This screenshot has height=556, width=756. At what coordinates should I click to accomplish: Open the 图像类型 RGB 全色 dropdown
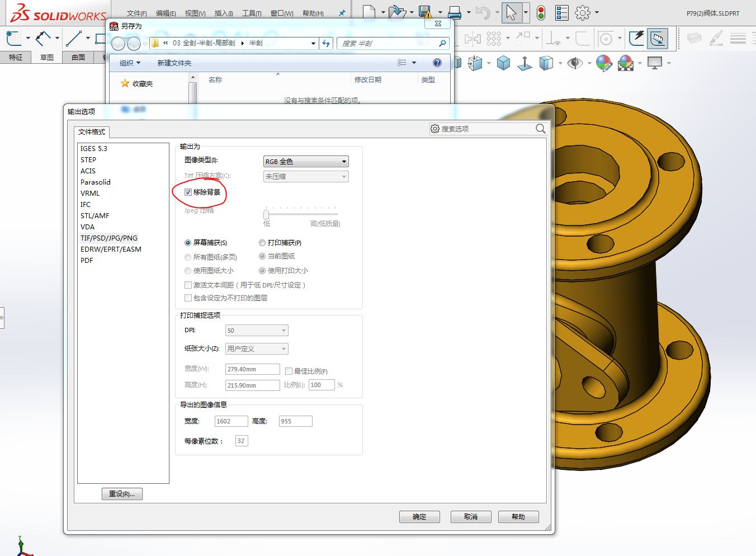(x=306, y=162)
